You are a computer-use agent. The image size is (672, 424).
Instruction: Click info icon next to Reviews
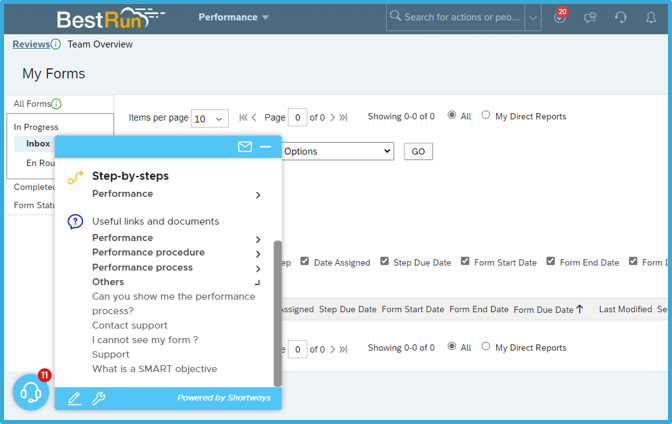(56, 44)
